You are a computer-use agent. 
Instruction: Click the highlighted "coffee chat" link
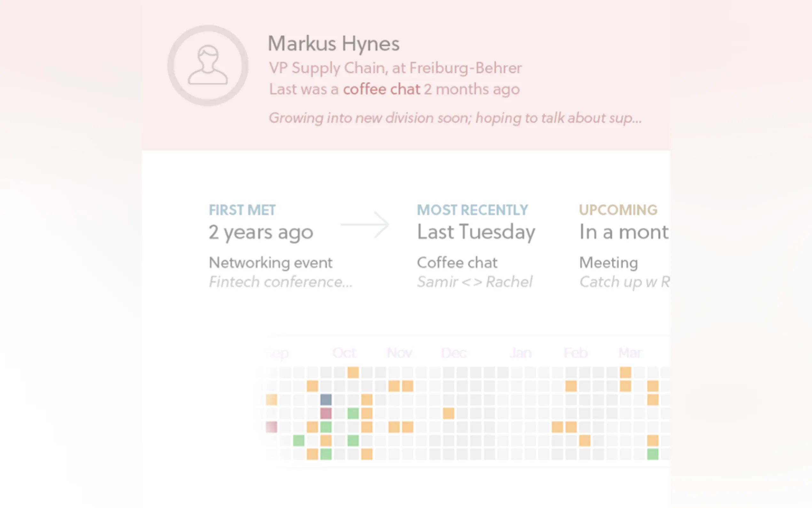[381, 89]
